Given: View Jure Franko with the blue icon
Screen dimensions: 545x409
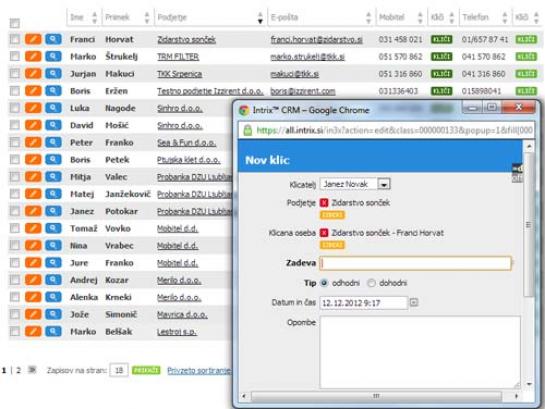Looking at the screenshot, I should 53,263.
